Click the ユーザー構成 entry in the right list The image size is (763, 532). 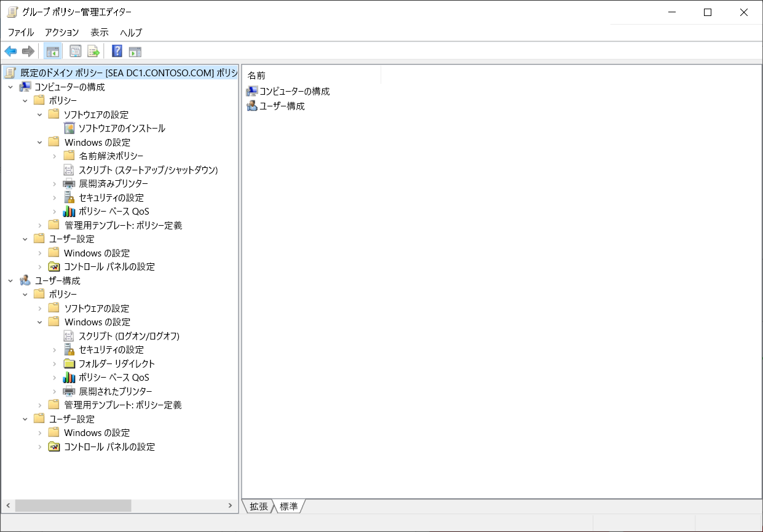282,106
